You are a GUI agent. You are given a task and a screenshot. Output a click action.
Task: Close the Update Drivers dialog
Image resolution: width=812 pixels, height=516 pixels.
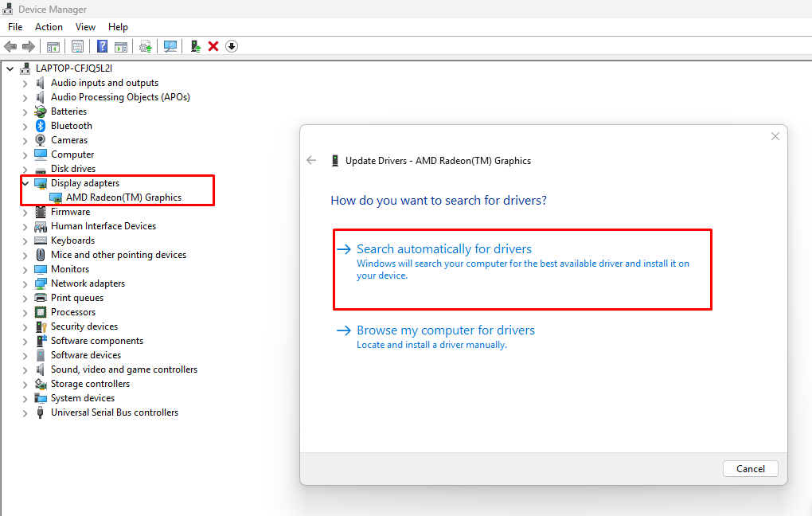tap(775, 137)
